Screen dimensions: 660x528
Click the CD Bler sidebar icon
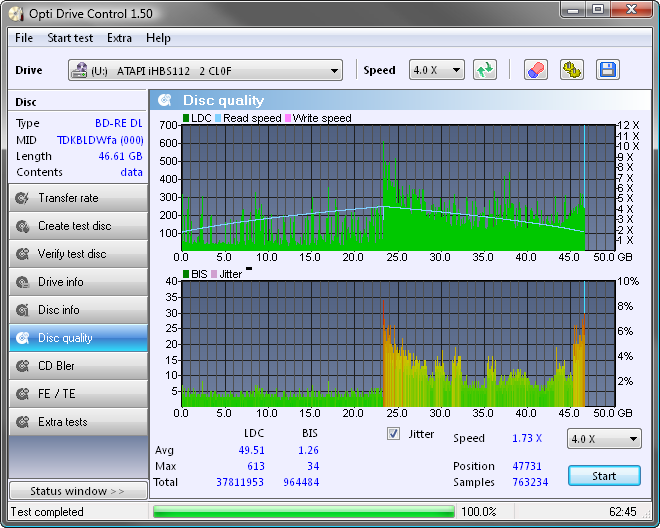pyautogui.click(x=22, y=366)
